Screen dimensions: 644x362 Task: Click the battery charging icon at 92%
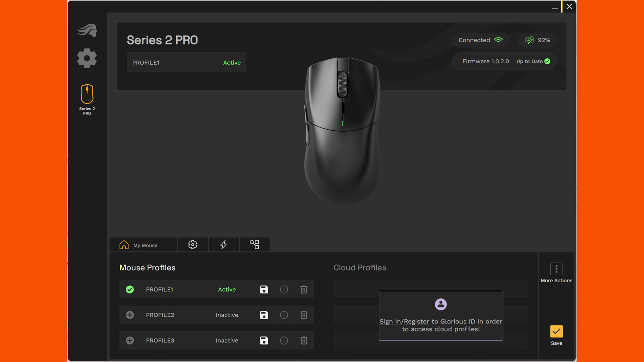(530, 40)
